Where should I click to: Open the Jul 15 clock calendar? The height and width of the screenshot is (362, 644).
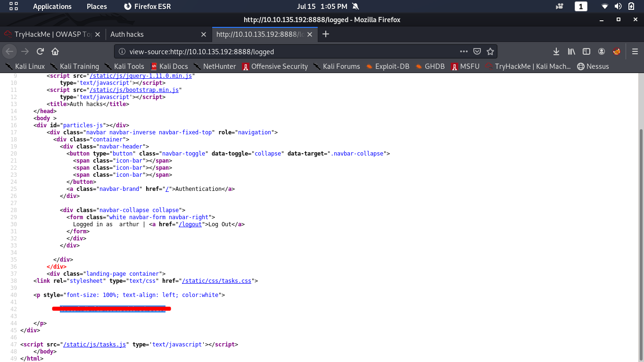(322, 7)
